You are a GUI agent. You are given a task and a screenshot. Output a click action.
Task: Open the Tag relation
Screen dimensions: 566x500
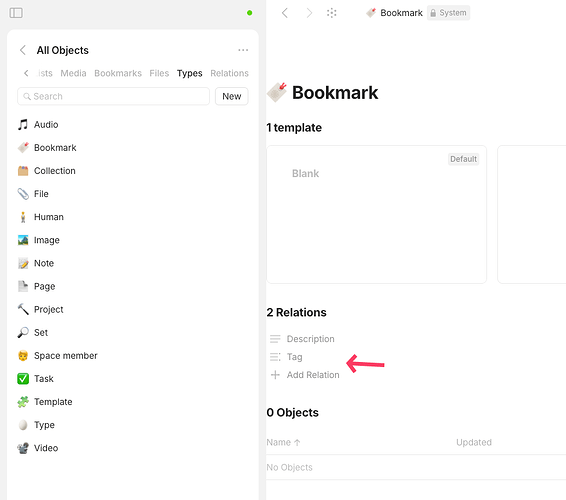(x=286, y=357)
